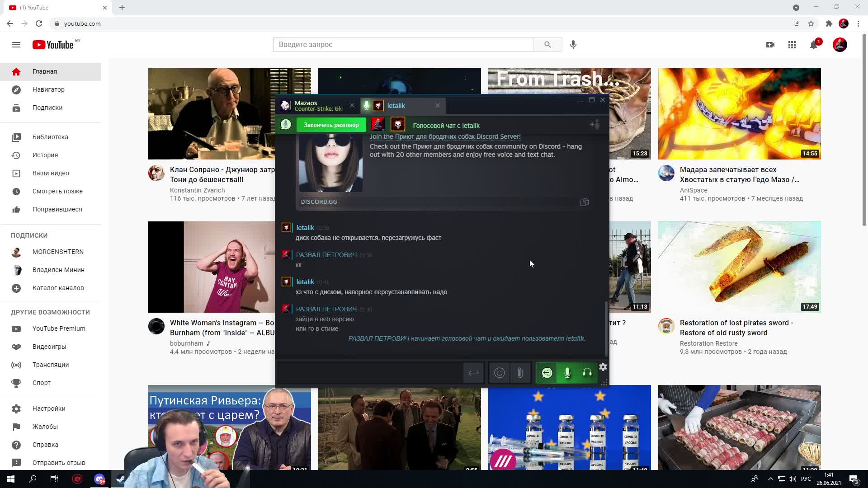
Task: Open Каталог каналов
Action: [51, 288]
